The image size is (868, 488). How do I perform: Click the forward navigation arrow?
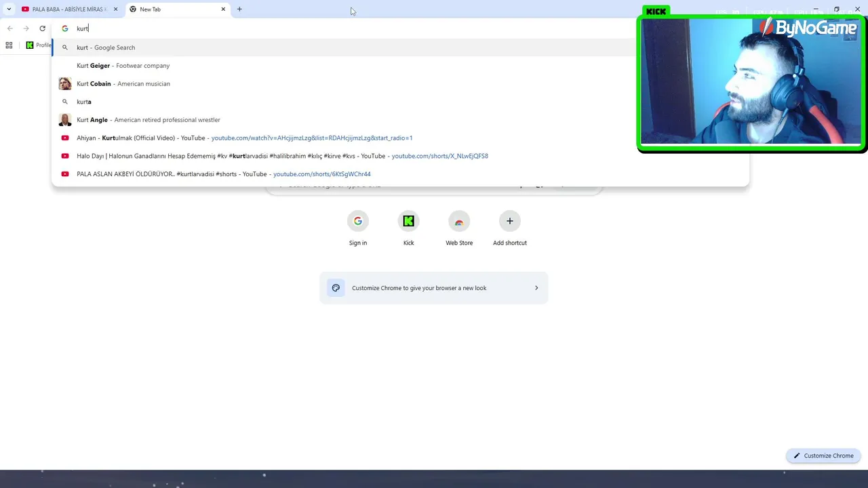26,28
